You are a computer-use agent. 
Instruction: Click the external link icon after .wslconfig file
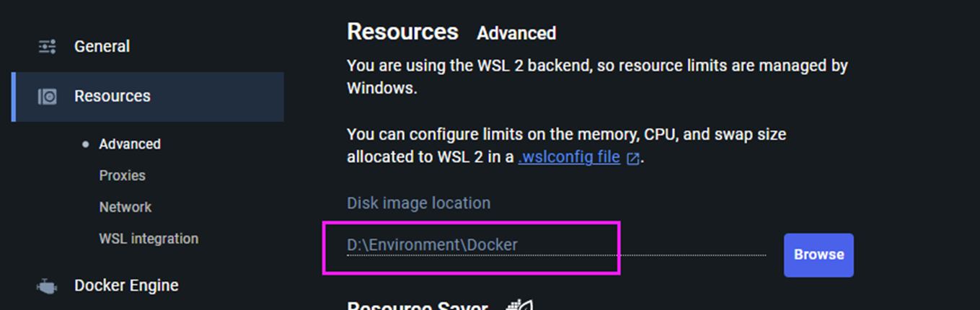633,158
